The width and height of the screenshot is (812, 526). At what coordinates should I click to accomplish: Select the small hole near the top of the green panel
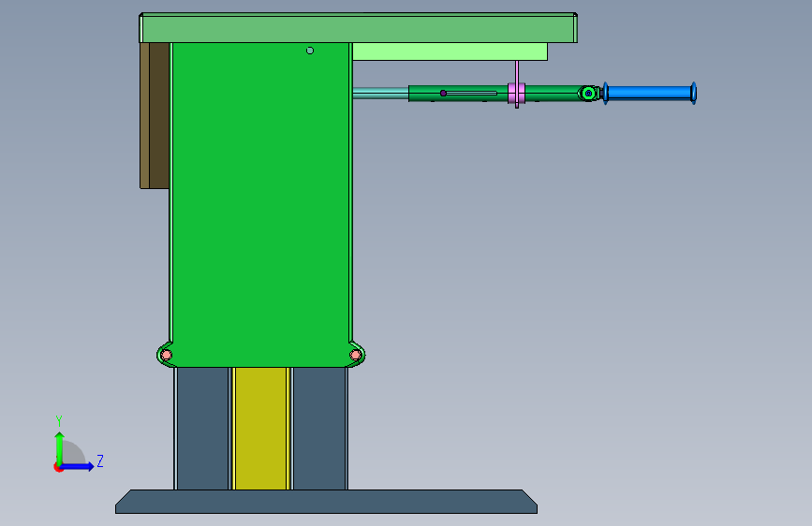[310, 51]
